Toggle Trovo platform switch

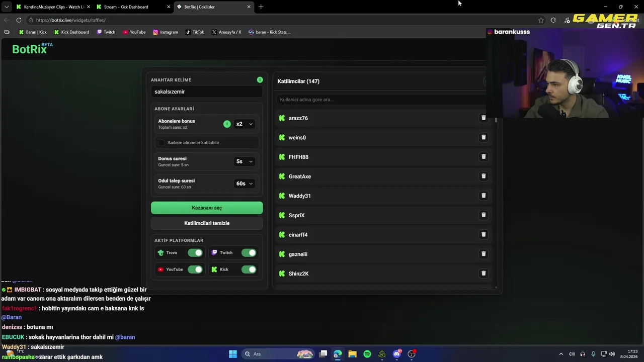pos(195,253)
